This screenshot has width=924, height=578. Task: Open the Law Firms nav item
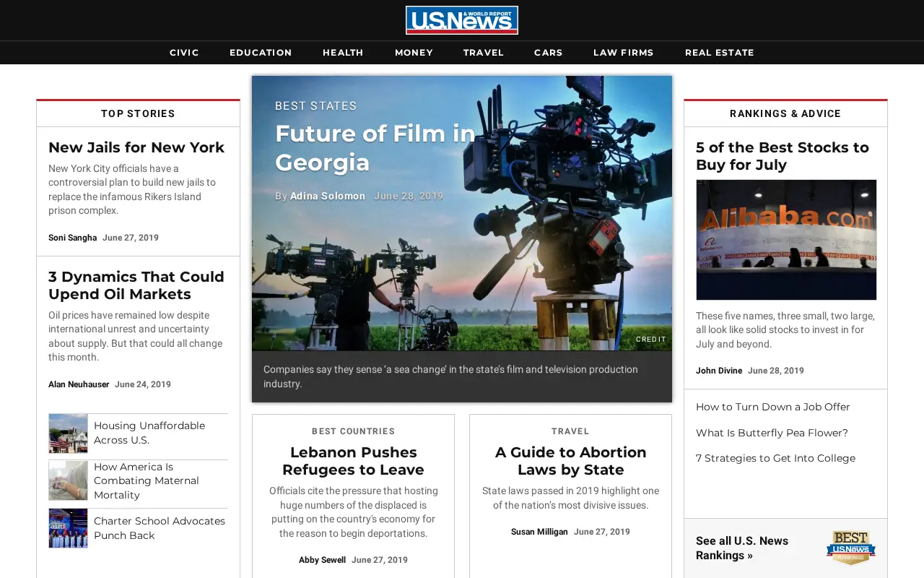(624, 53)
